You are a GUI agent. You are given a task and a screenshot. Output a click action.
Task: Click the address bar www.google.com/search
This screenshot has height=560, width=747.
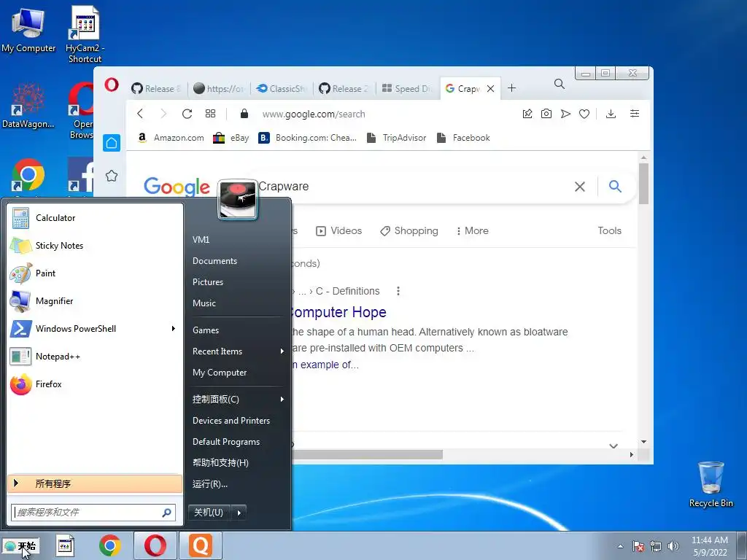(x=314, y=114)
